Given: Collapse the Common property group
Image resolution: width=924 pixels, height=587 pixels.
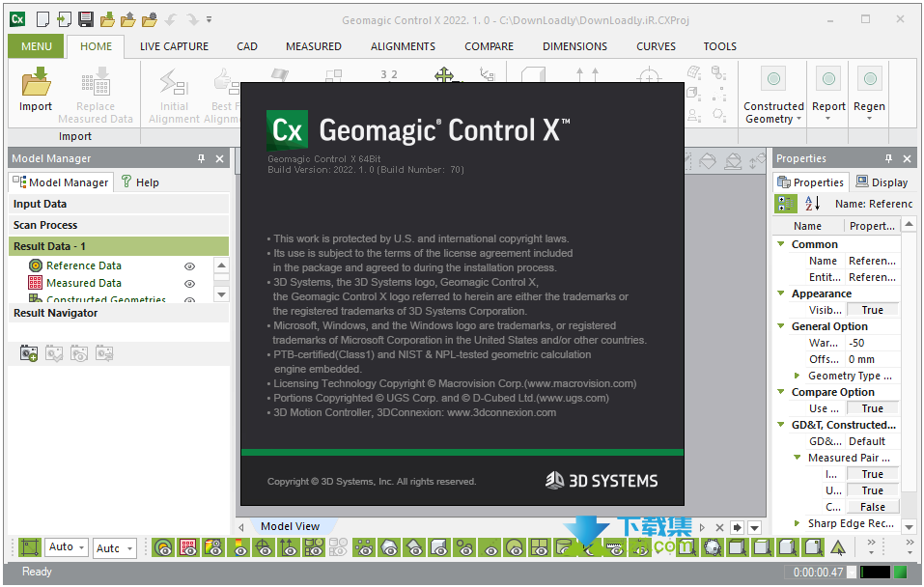Looking at the screenshot, I should pyautogui.click(x=781, y=244).
